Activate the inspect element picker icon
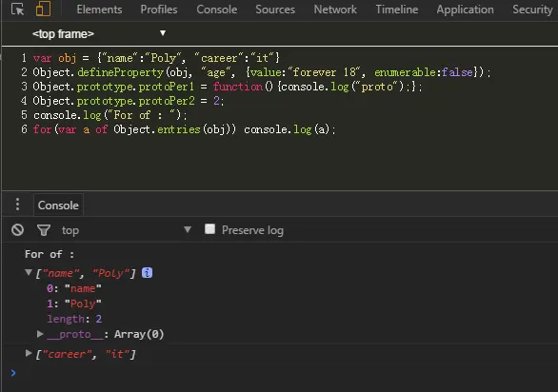The width and height of the screenshot is (558, 392). 17,9
